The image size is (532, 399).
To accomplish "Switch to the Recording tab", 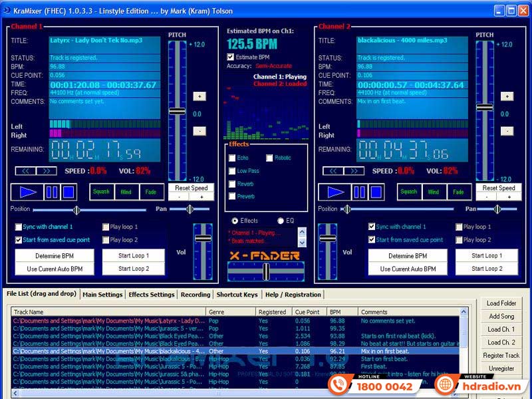I will coord(196,295).
